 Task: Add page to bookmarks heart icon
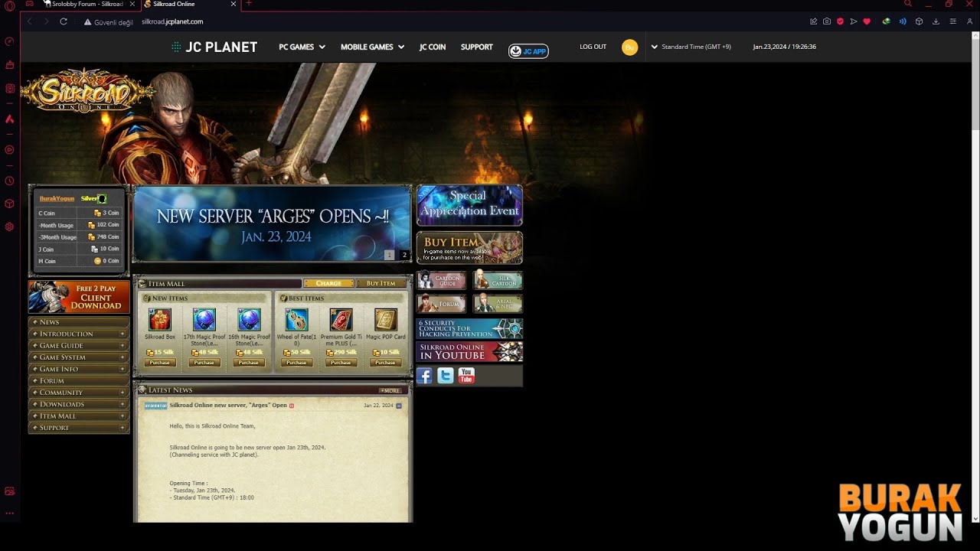(867, 21)
